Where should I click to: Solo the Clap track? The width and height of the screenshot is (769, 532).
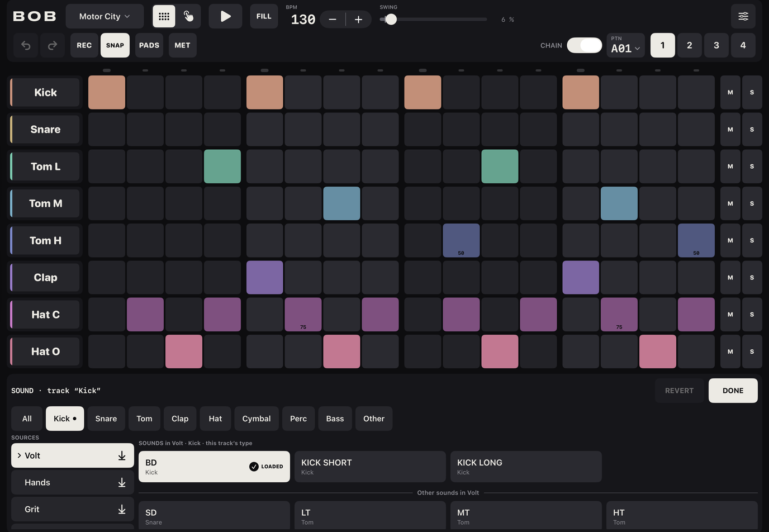coord(752,277)
